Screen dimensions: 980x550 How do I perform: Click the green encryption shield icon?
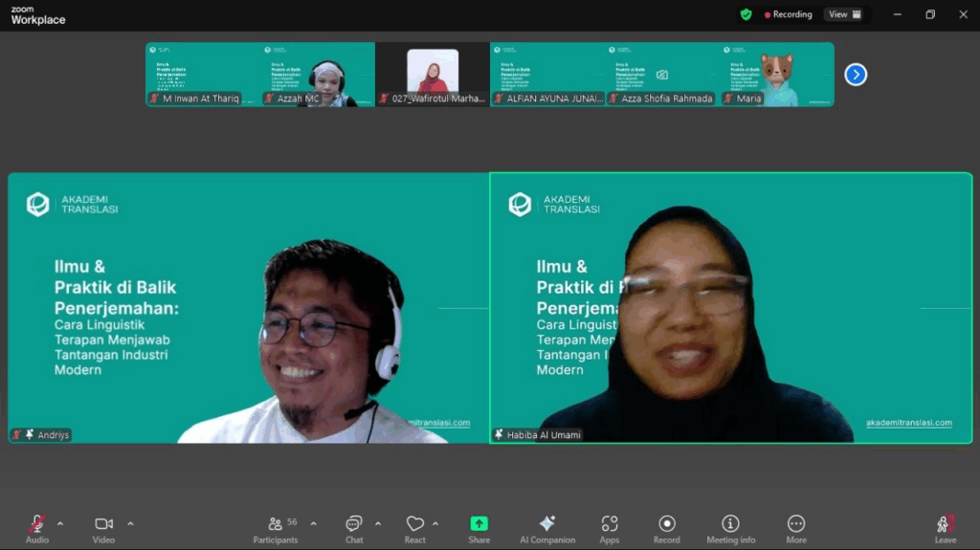746,14
